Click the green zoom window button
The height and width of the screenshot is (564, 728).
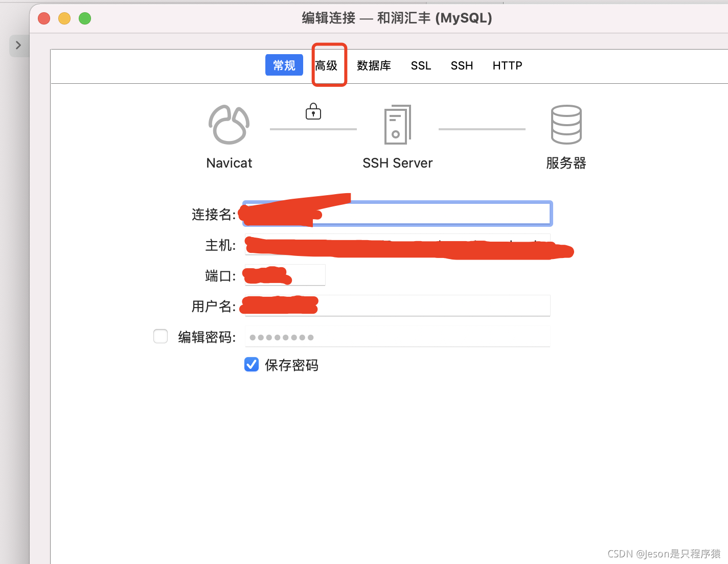click(85, 18)
